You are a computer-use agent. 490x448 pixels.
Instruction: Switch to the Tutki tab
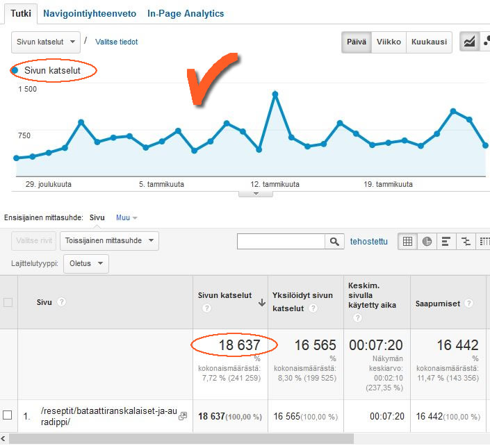click(21, 13)
